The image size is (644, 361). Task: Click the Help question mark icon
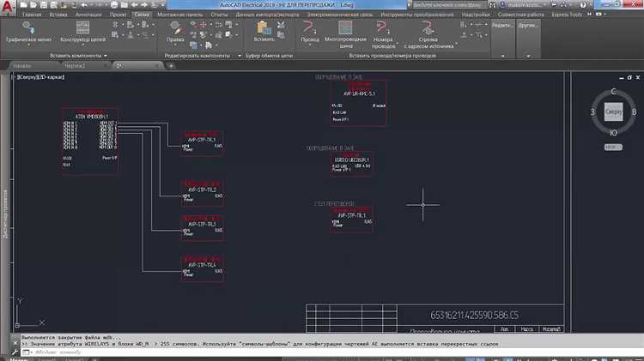(583, 5)
